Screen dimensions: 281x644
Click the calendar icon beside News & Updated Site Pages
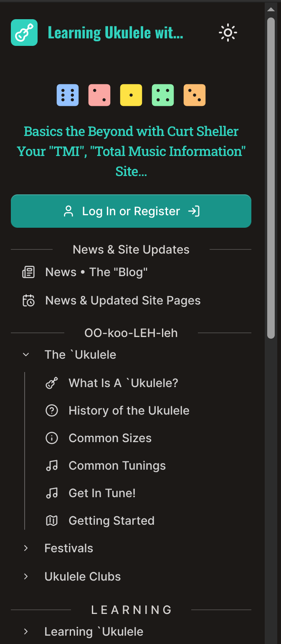[x=28, y=300]
